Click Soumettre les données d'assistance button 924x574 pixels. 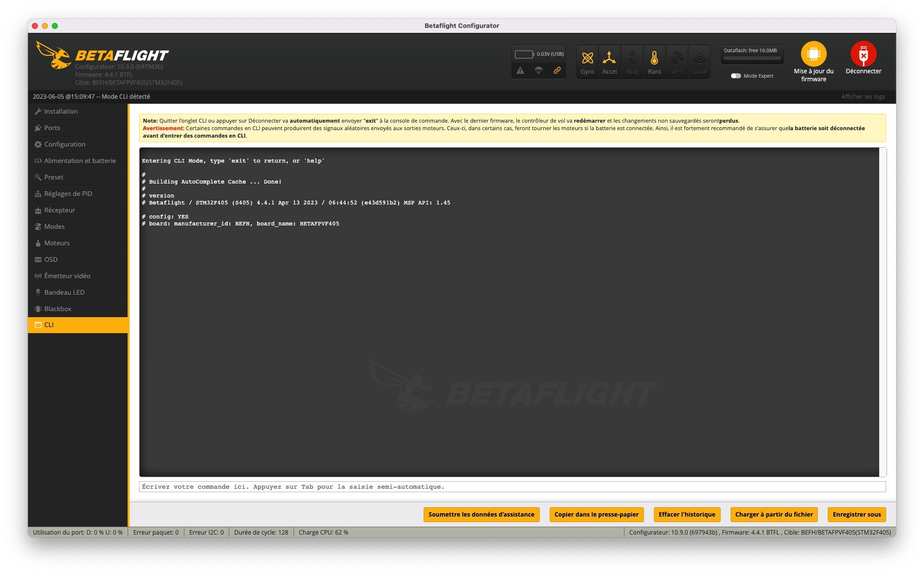coord(481,515)
